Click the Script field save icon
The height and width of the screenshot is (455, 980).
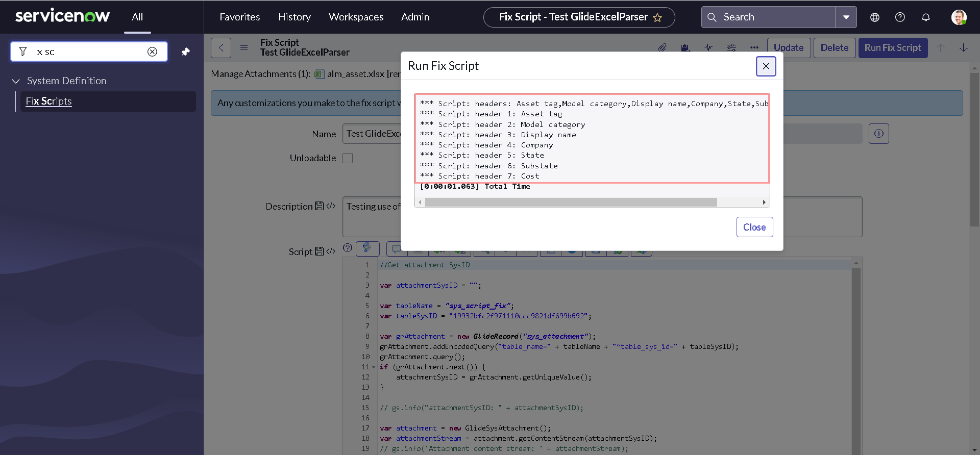coord(320,251)
